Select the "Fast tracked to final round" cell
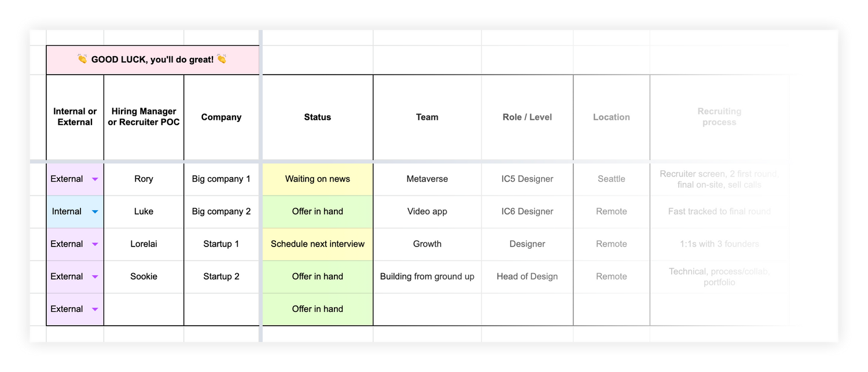Viewport: 868px width, 372px height. (x=719, y=212)
